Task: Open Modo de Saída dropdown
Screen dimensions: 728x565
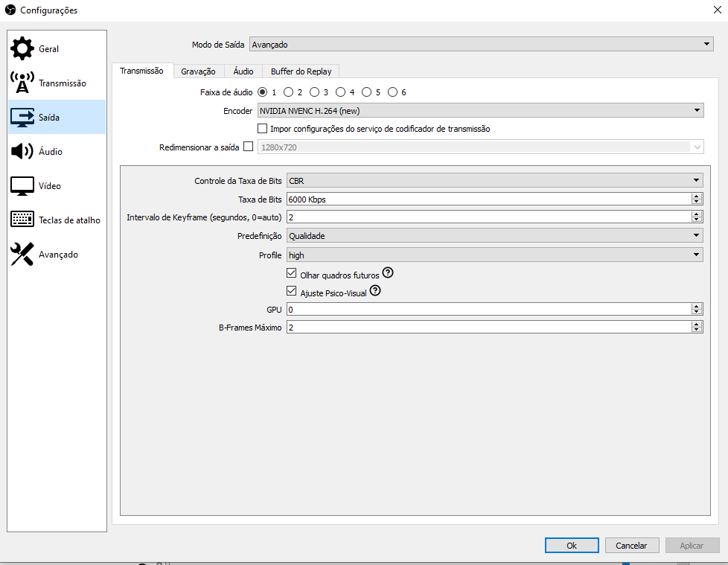Action: [x=481, y=44]
